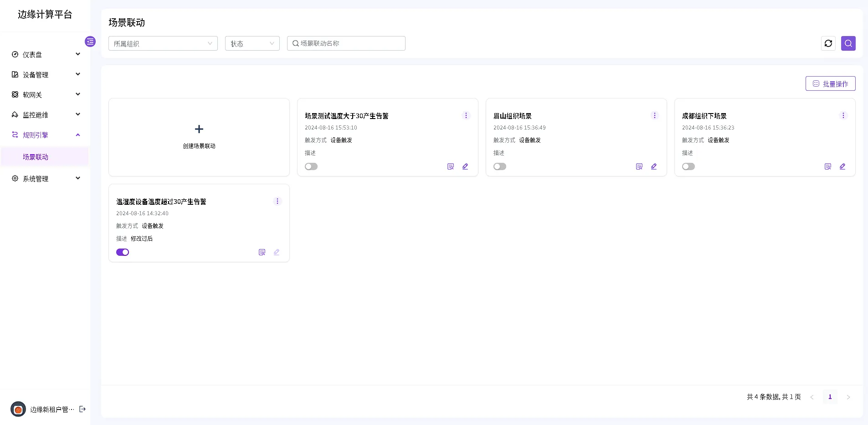Viewport: 868px width, 425px height.
Task: Enable the 场景测试温度大于30产生告警 toggle switch
Action: click(x=311, y=166)
